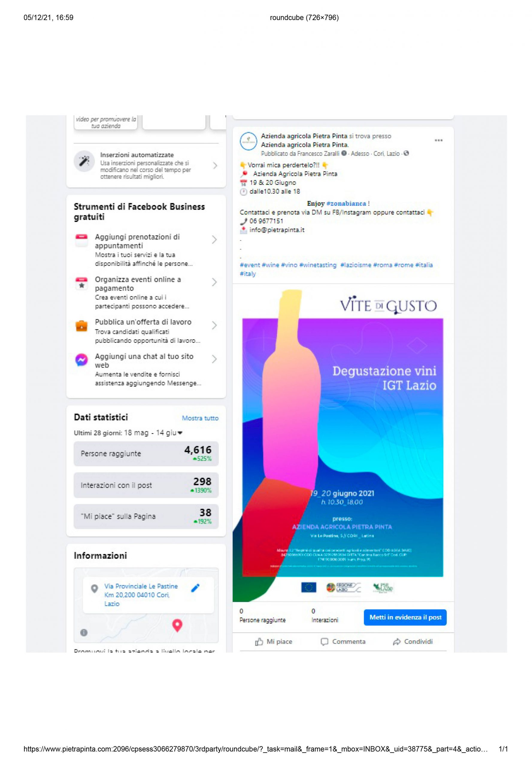532x767 pixels.
Task: Click the Pietra Pinta page avatar
Action: 248,141
